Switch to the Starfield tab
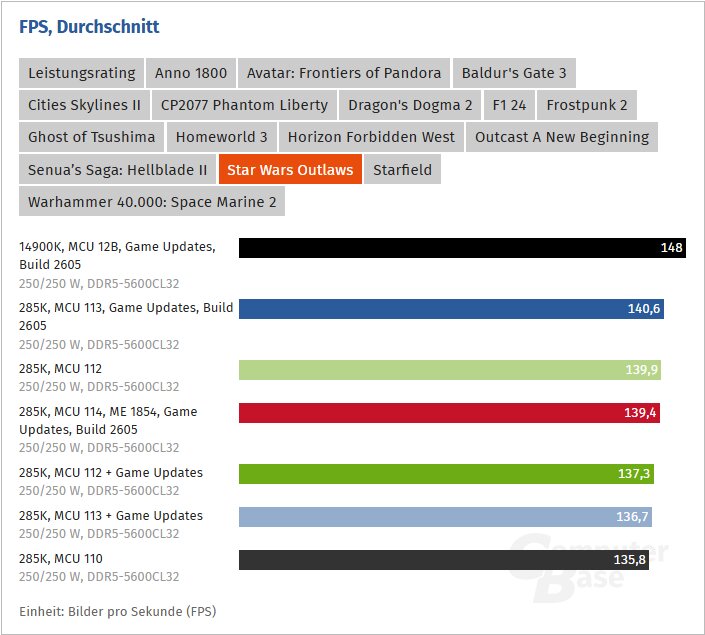This screenshot has height=635, width=705. coord(402,169)
